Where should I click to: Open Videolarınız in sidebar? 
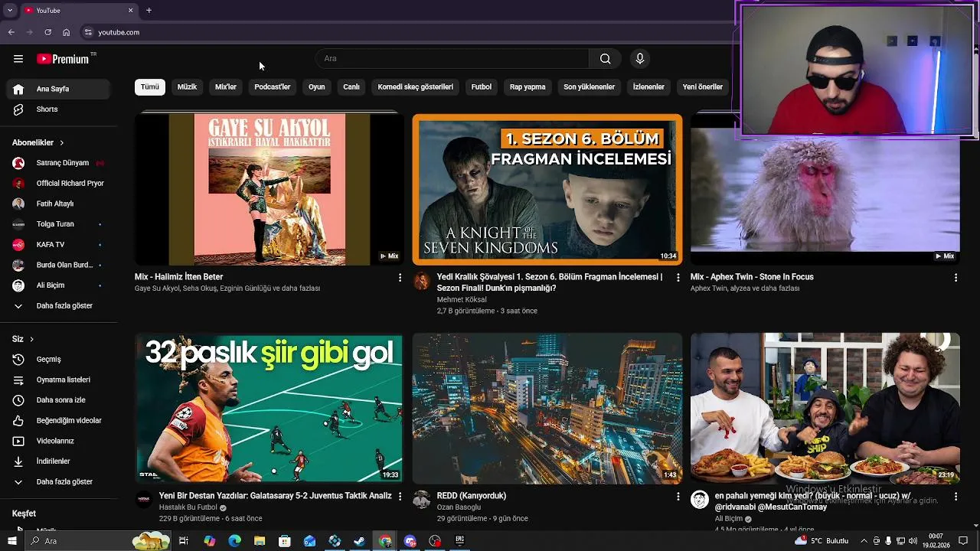point(58,441)
